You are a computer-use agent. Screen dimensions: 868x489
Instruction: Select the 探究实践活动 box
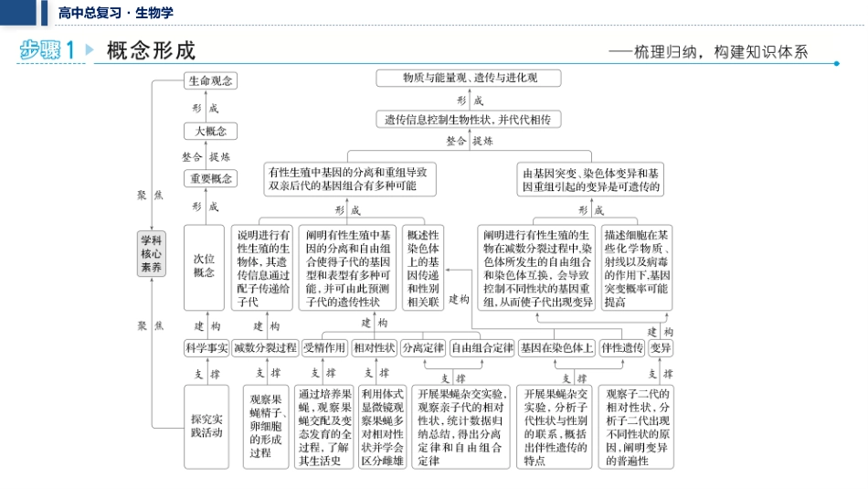[x=206, y=427]
